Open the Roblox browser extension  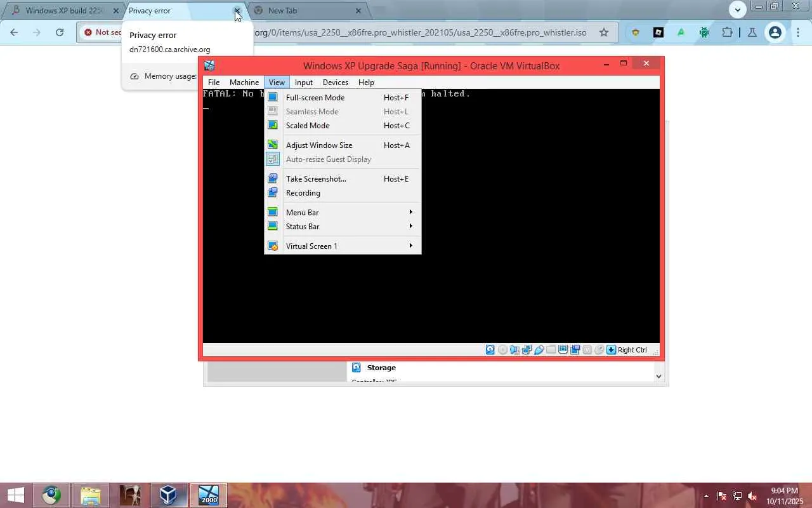tap(658, 32)
